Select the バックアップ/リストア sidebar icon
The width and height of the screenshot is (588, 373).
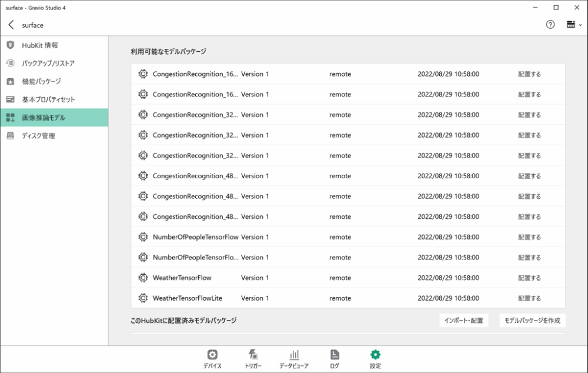pyautogui.click(x=11, y=63)
